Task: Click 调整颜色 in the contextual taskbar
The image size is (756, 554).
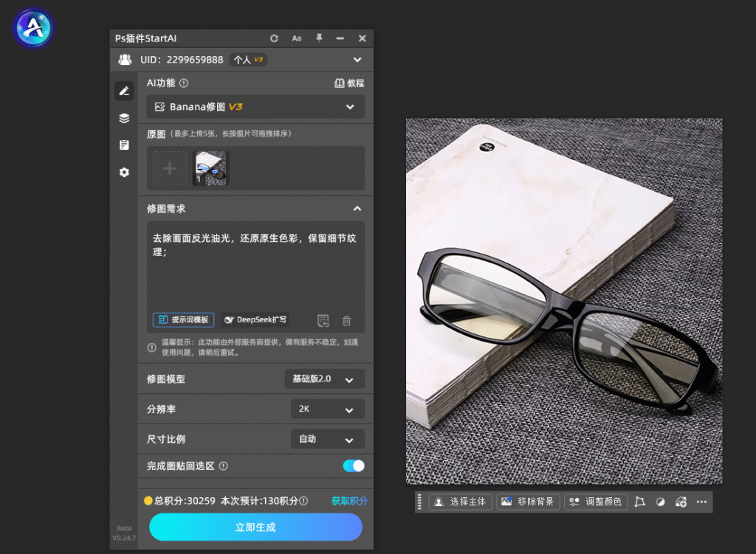Action: pyautogui.click(x=596, y=502)
